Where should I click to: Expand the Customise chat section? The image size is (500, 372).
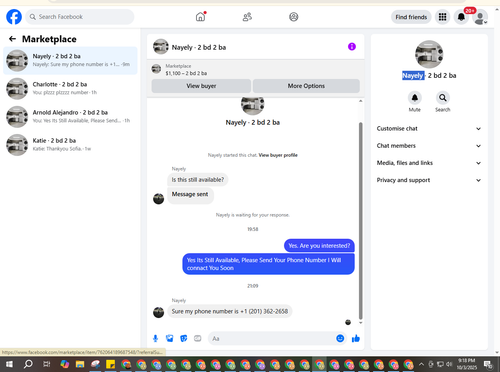tap(429, 129)
